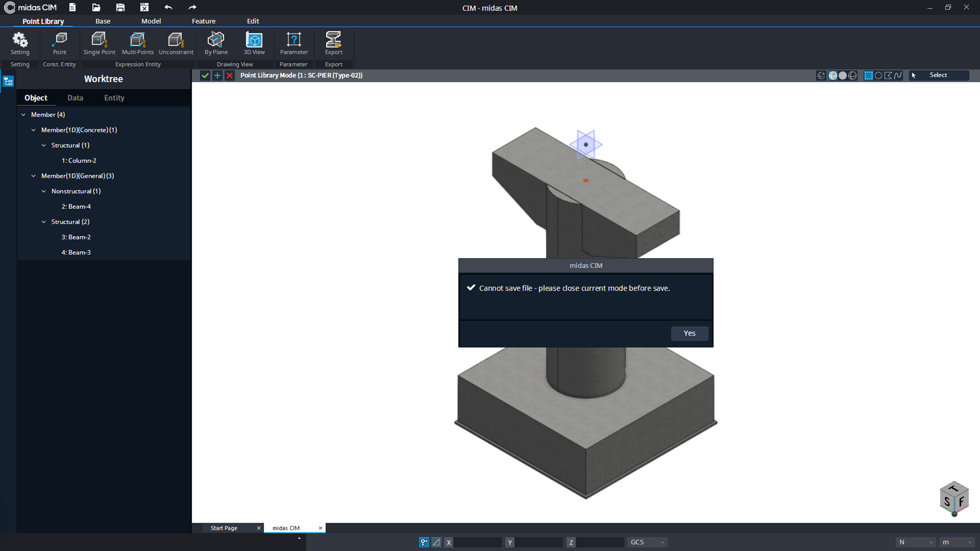Collapse the Structural (2) node
The width and height of the screenshot is (980, 551).
(x=44, y=222)
